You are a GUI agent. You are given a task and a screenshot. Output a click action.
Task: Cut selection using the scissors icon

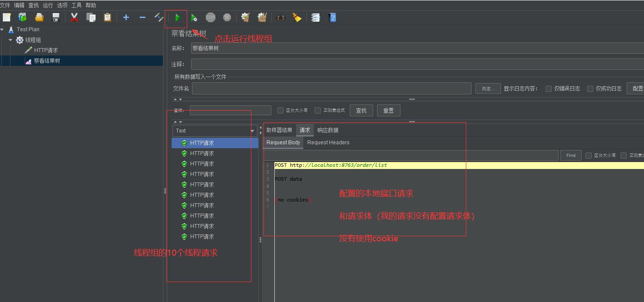[74, 17]
